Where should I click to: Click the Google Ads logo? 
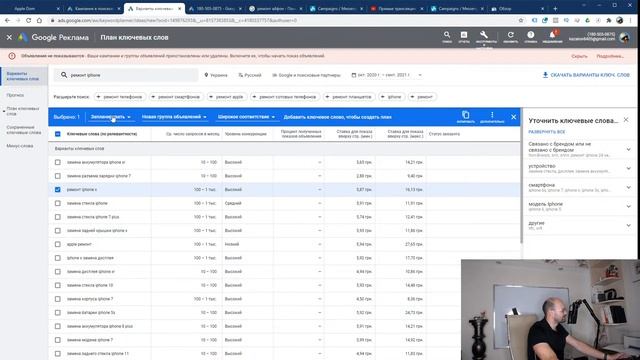(x=22, y=37)
